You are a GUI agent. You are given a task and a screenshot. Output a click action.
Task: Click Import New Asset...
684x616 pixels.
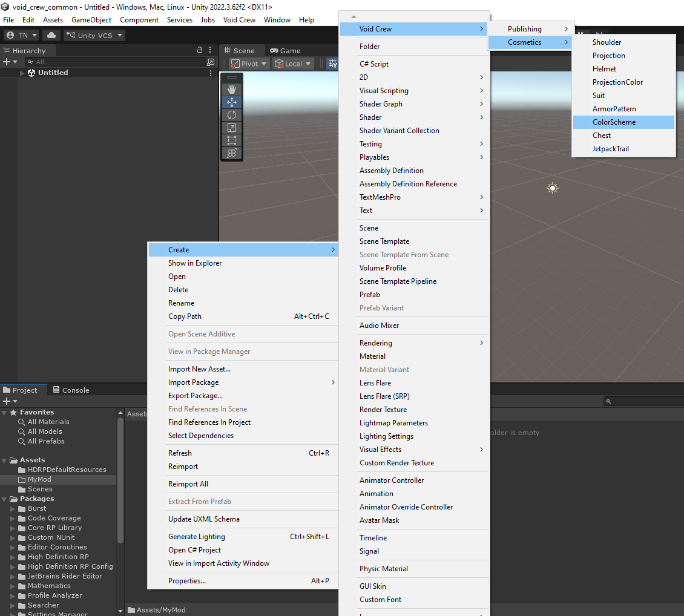[243, 369]
